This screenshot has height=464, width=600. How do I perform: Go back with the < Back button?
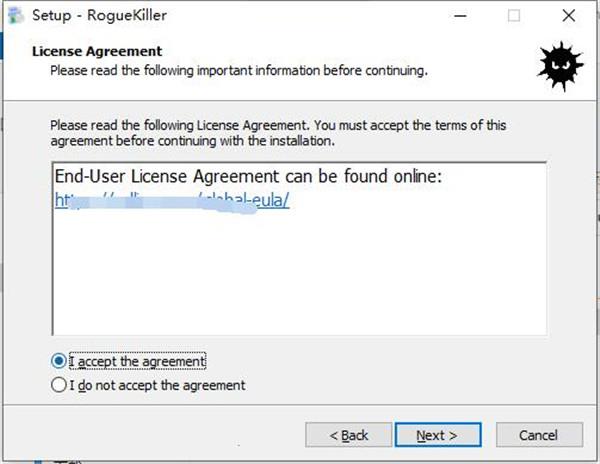pos(349,435)
